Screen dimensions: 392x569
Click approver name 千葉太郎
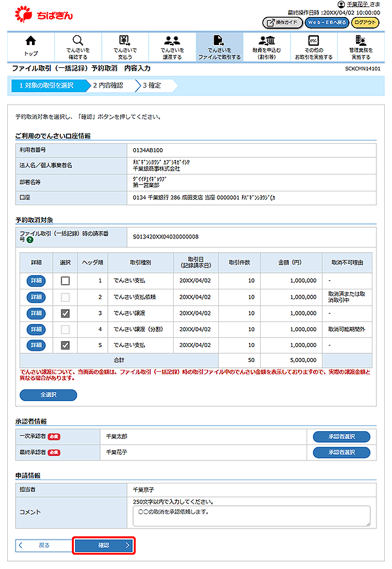(116, 436)
